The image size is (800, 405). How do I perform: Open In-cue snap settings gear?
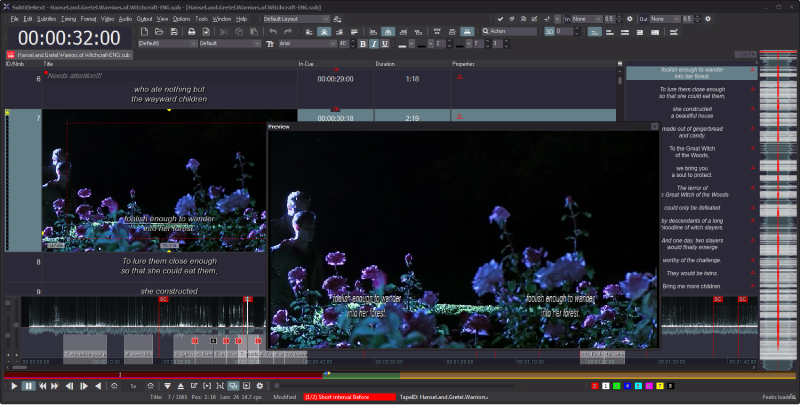[x=630, y=19]
